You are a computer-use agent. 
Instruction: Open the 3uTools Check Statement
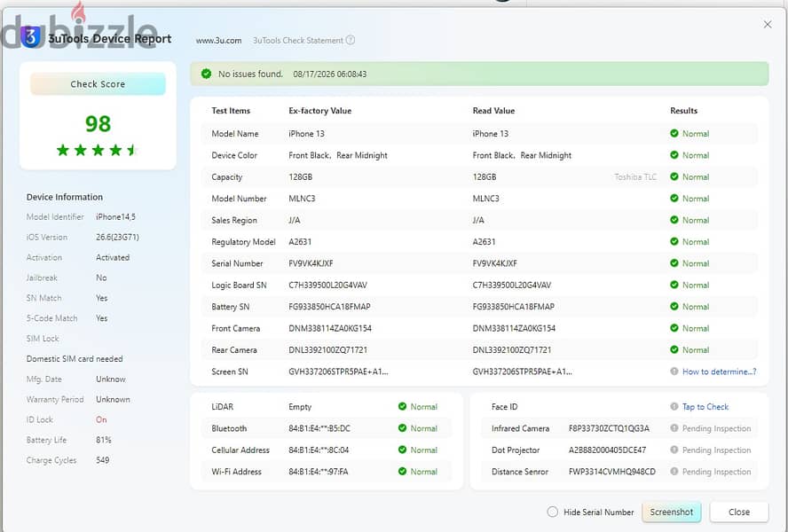coord(298,40)
